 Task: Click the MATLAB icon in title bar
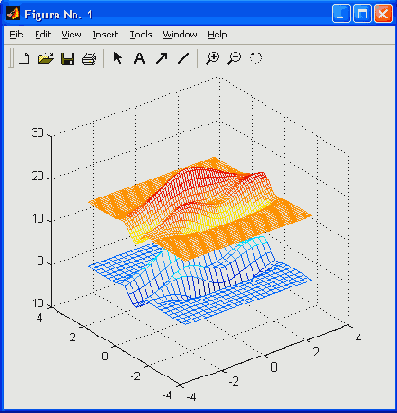(13, 14)
